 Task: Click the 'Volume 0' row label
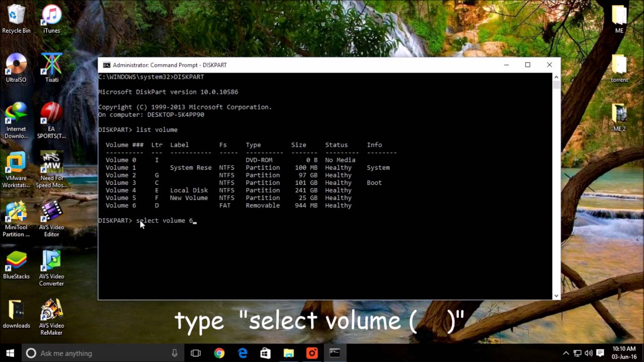point(121,160)
